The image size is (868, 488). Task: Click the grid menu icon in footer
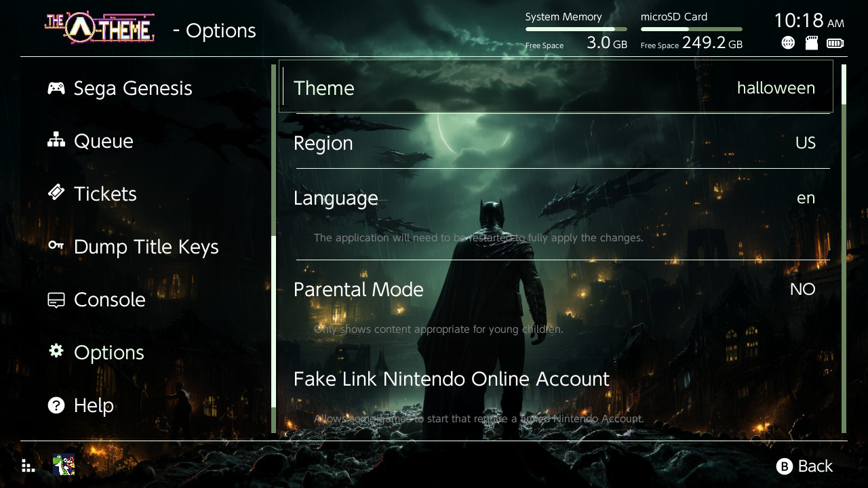[28, 466]
